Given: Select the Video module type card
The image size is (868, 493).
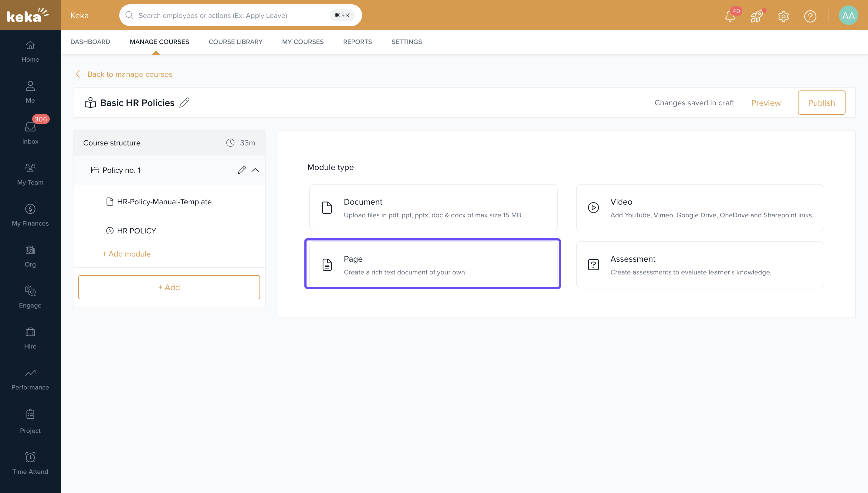Looking at the screenshot, I should pyautogui.click(x=700, y=208).
